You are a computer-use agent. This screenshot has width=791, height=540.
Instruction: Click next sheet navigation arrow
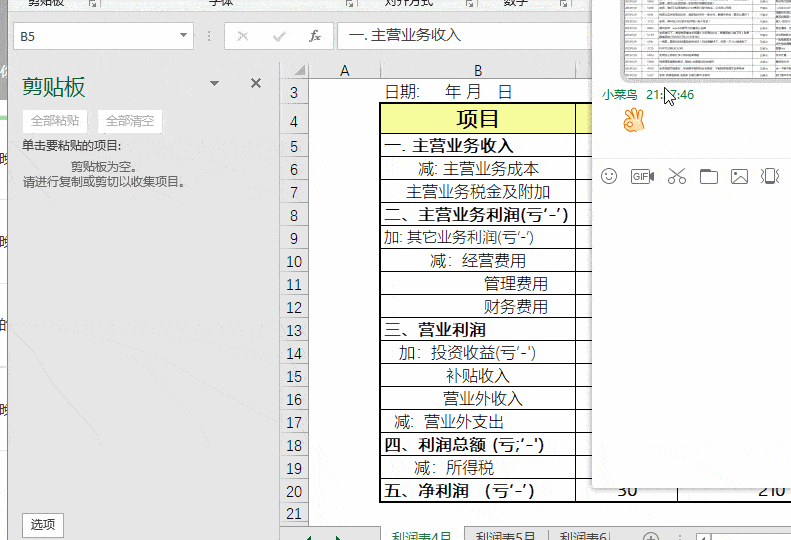338,537
